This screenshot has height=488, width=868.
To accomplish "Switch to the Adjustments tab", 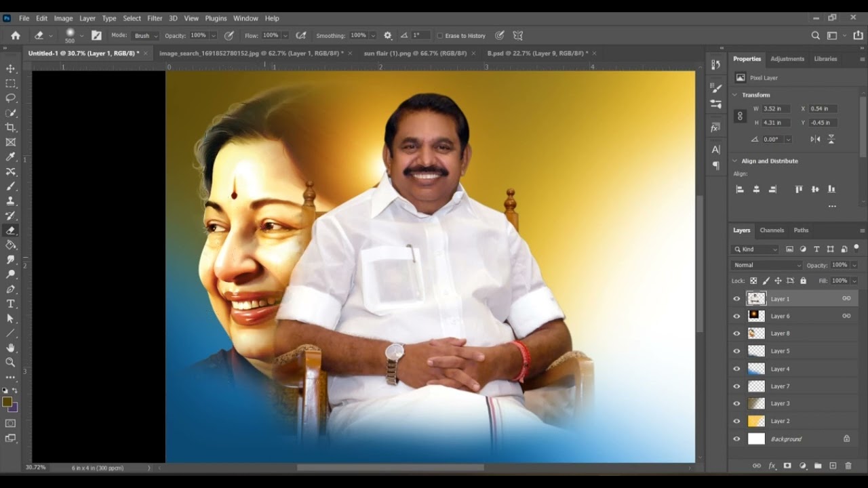I will (787, 59).
